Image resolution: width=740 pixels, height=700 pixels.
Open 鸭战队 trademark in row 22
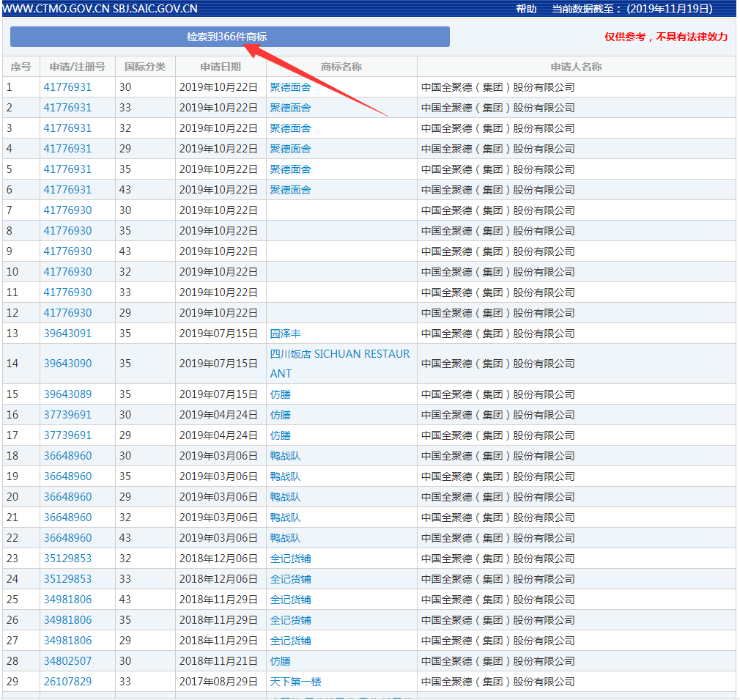[x=285, y=538]
